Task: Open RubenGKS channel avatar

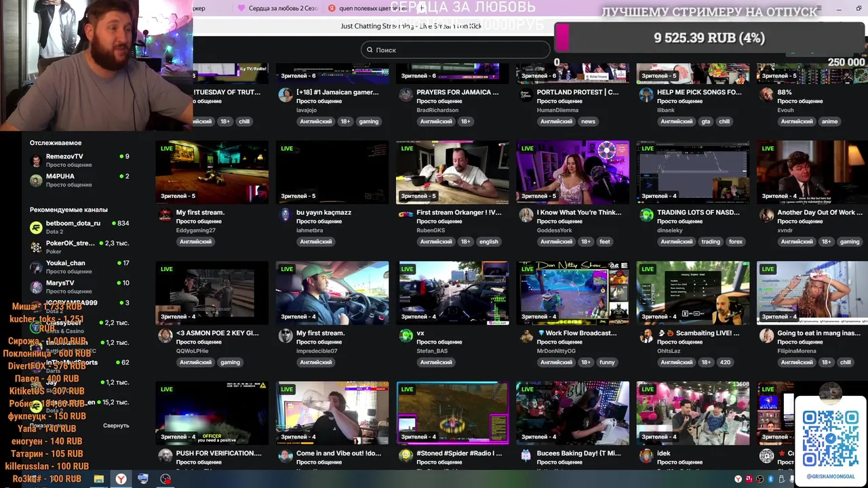Action: pos(406,216)
